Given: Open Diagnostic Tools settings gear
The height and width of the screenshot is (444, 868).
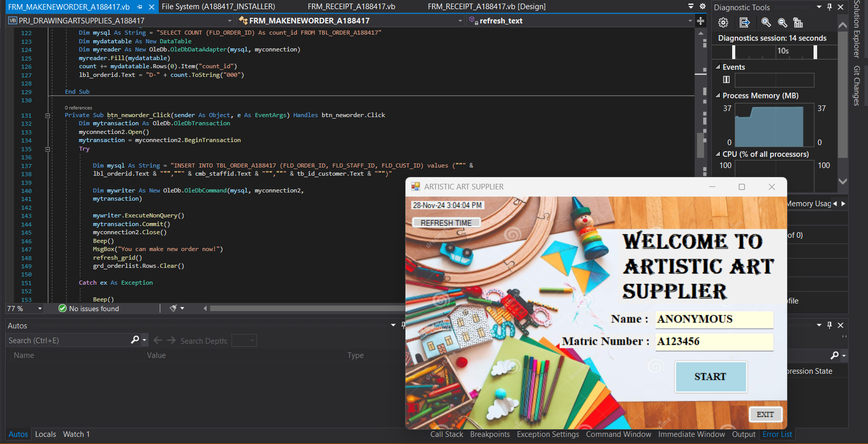Looking at the screenshot, I should tap(723, 23).
